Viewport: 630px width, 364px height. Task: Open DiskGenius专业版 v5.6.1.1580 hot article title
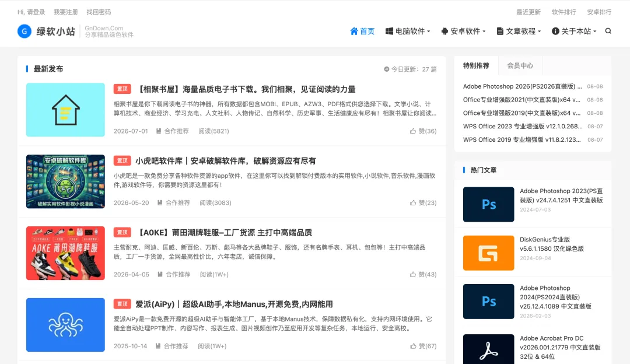coord(552,244)
